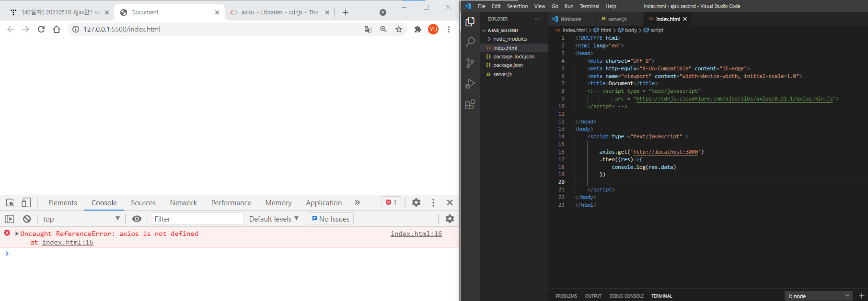The height and width of the screenshot is (301, 868).
Task: Close the DevTools panel
Action: [450, 202]
